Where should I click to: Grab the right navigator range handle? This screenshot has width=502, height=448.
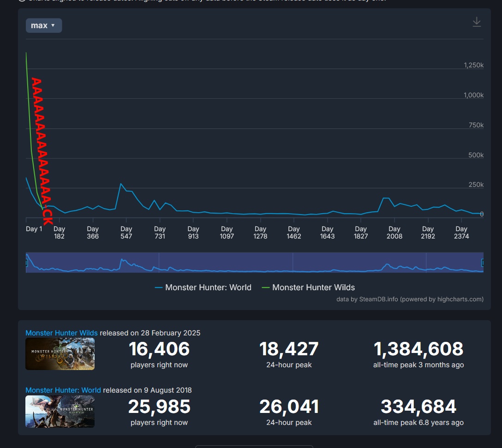pyautogui.click(x=483, y=263)
